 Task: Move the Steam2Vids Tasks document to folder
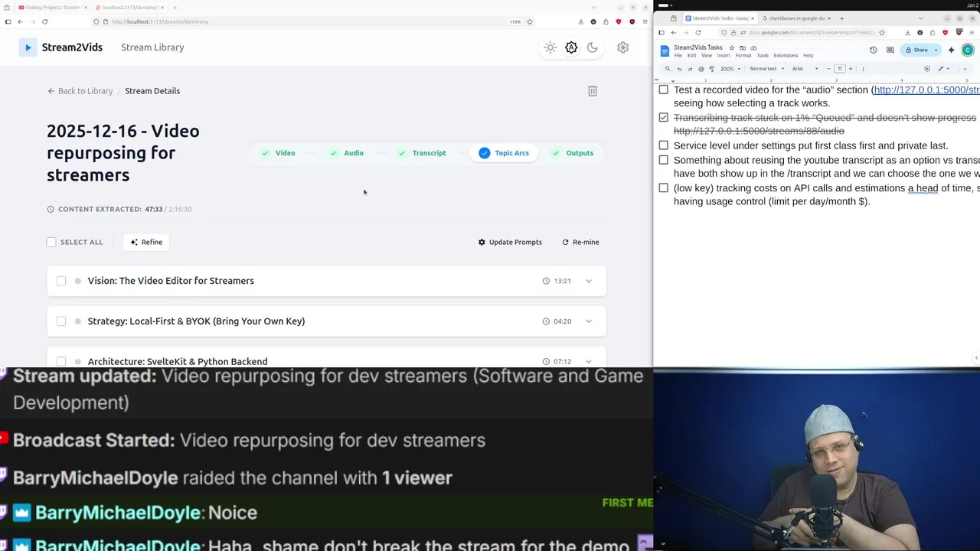tap(743, 47)
